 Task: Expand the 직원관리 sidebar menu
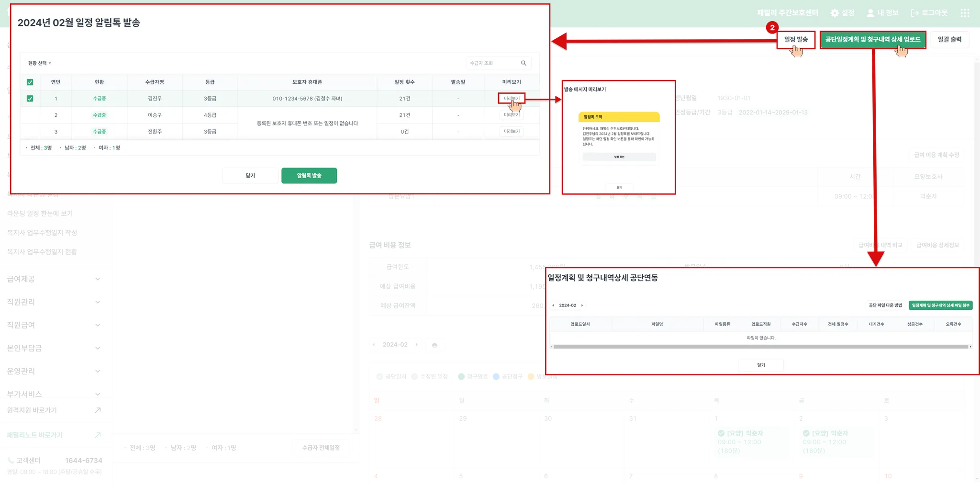[x=54, y=302]
